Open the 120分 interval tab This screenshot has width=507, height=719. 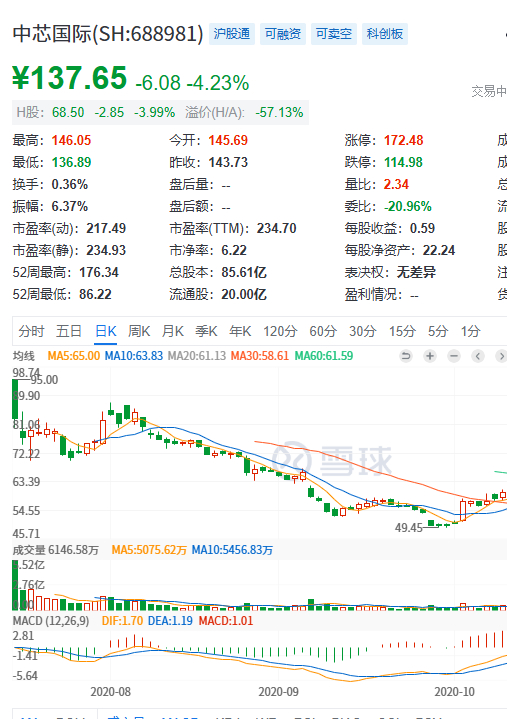(280, 331)
